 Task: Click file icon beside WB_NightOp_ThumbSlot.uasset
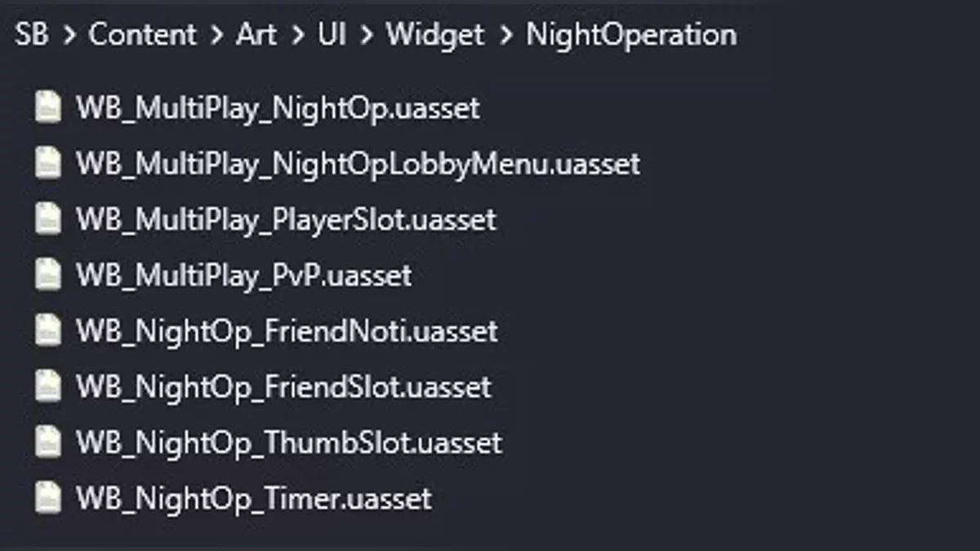pyautogui.click(x=48, y=442)
